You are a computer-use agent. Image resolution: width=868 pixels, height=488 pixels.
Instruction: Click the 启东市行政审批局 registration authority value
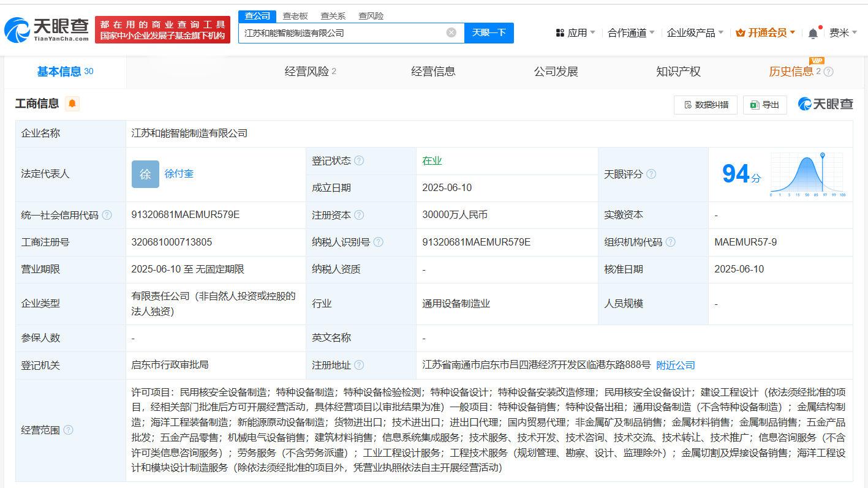[x=170, y=364]
